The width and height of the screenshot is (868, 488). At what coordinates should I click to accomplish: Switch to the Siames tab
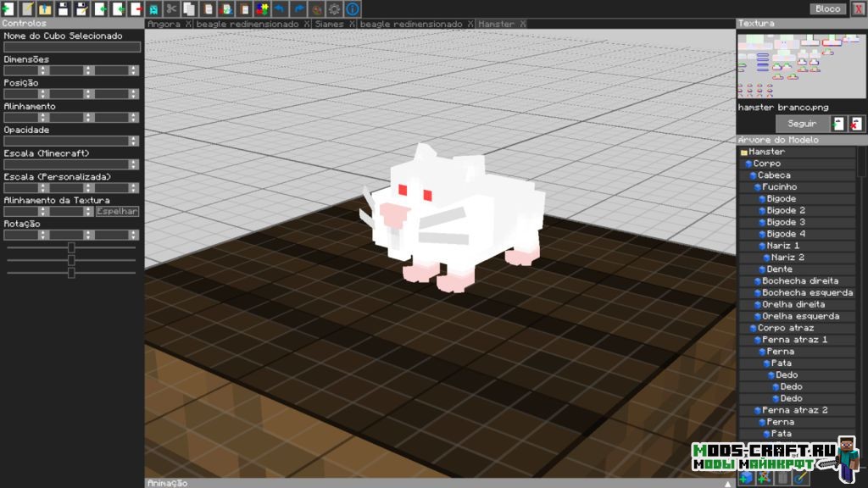pyautogui.click(x=329, y=24)
